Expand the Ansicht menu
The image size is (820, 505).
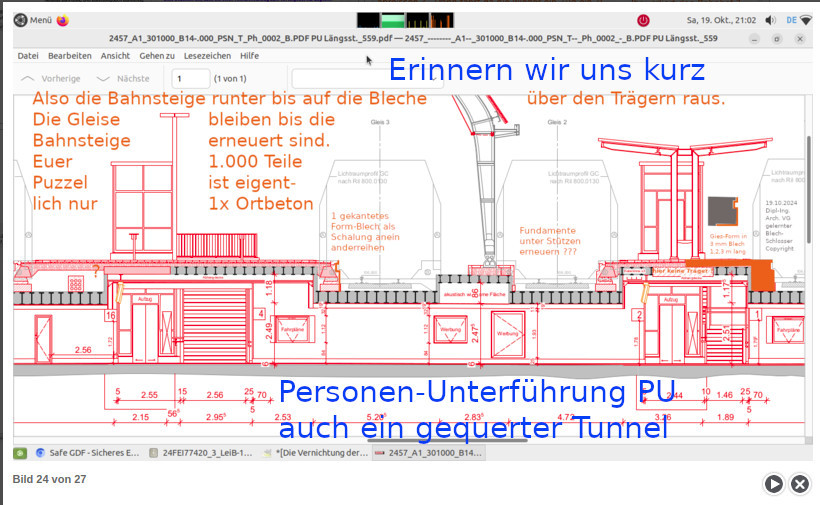pyautogui.click(x=115, y=56)
